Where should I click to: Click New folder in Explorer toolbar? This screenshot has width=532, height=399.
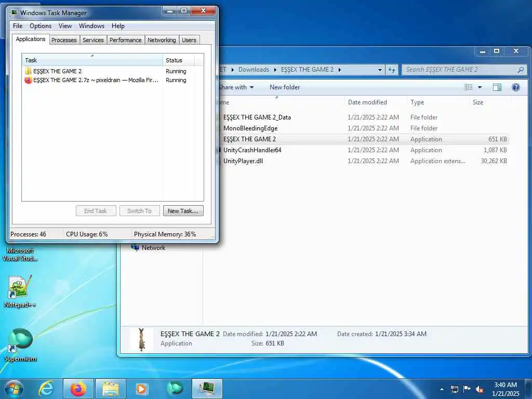click(285, 87)
